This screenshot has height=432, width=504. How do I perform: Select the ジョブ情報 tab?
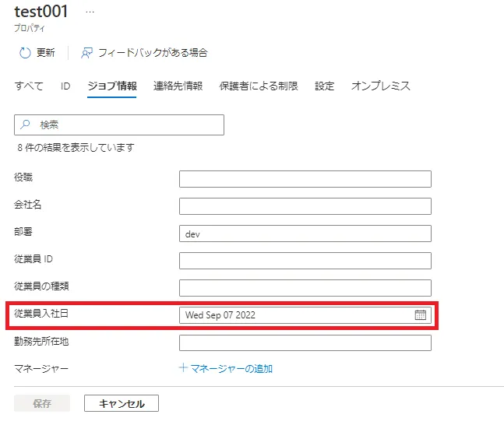[112, 86]
